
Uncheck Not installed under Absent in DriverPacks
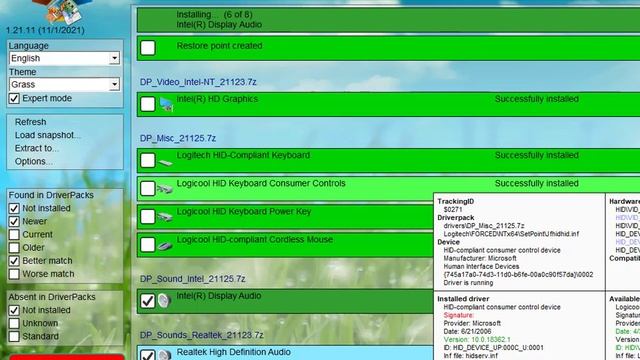coord(14,310)
